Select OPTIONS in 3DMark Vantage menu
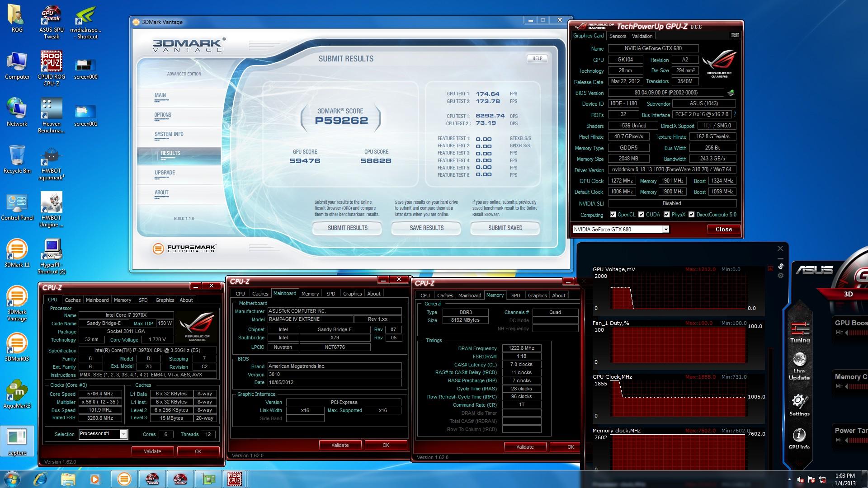The image size is (868, 488). click(163, 115)
